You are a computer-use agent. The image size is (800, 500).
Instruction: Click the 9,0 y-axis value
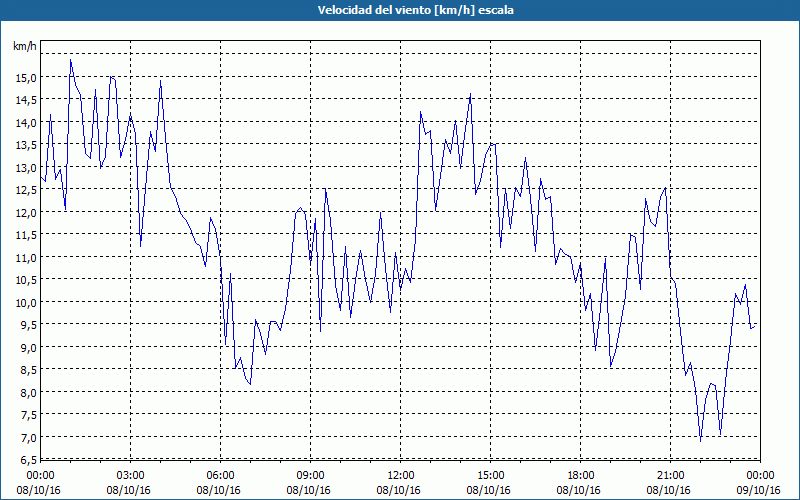28,347
